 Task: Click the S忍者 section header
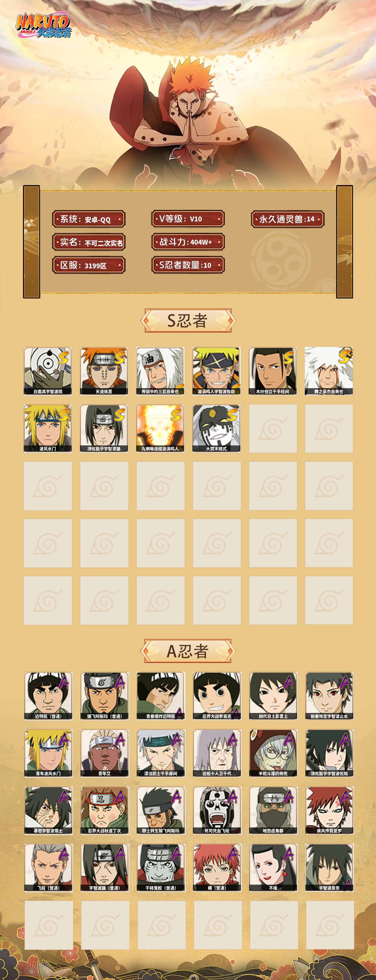tap(188, 320)
